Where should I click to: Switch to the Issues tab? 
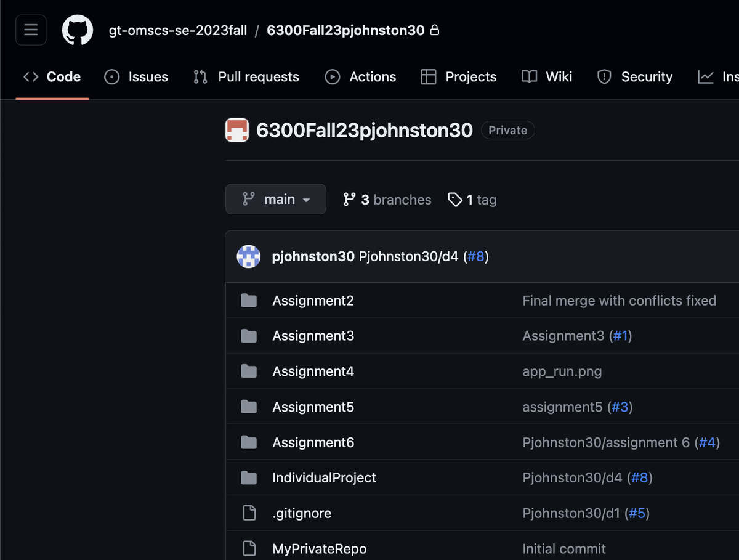(137, 77)
